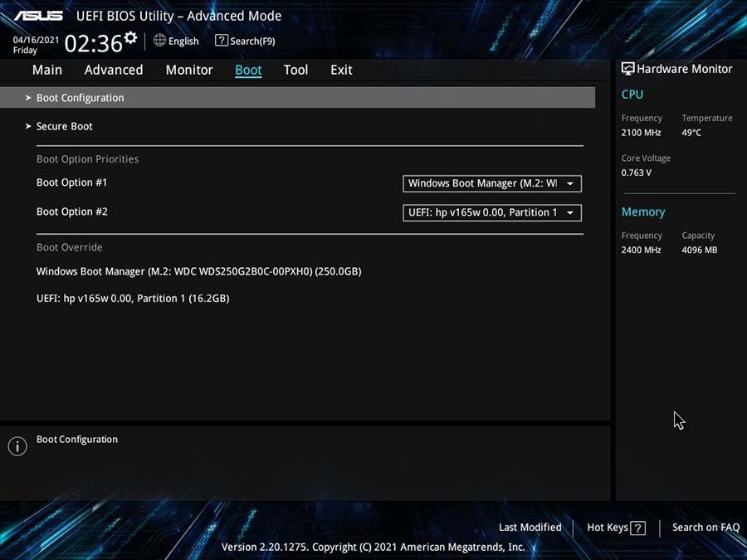Screen dimensions: 747x560
Task: Open Search(F9) function
Action: [x=252, y=41]
